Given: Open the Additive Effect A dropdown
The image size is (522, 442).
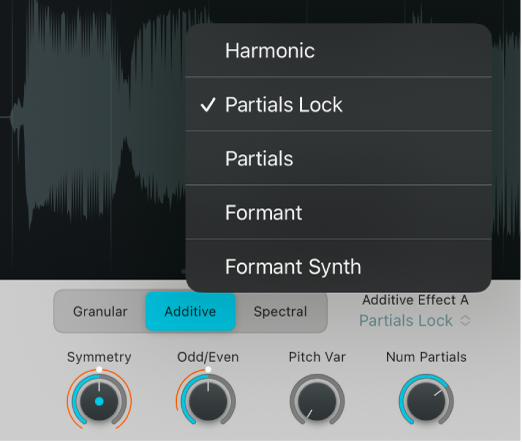Looking at the screenshot, I should pos(415,321).
